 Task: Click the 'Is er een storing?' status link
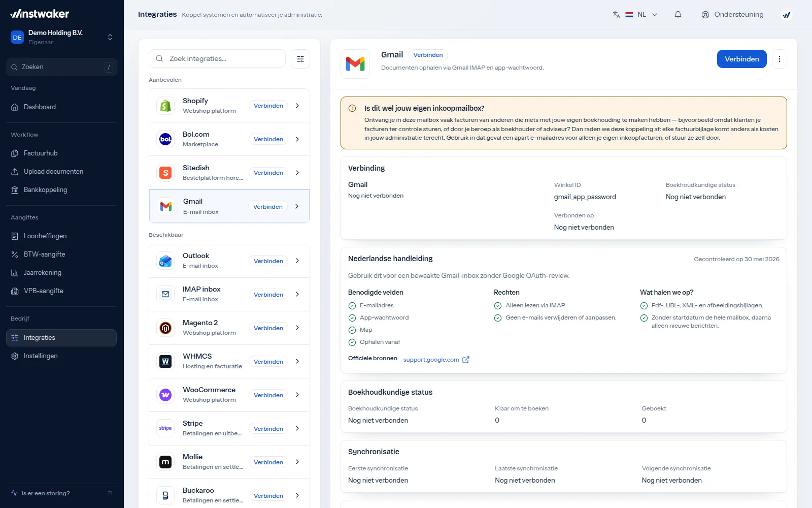coord(61,493)
